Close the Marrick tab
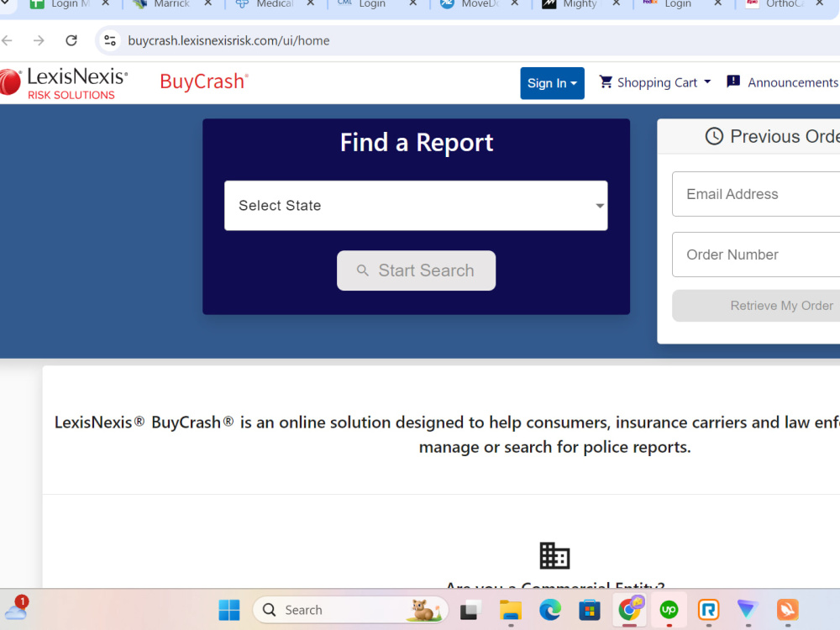The width and height of the screenshot is (840, 630). [x=207, y=3]
